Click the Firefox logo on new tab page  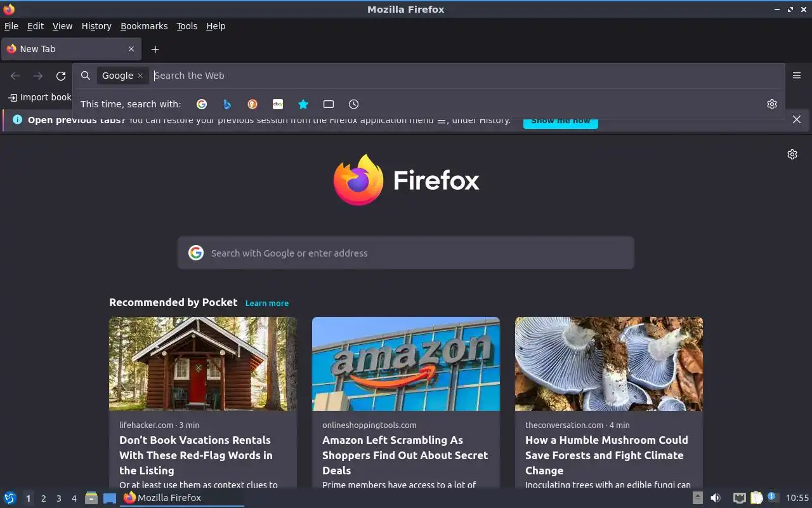pyautogui.click(x=406, y=180)
